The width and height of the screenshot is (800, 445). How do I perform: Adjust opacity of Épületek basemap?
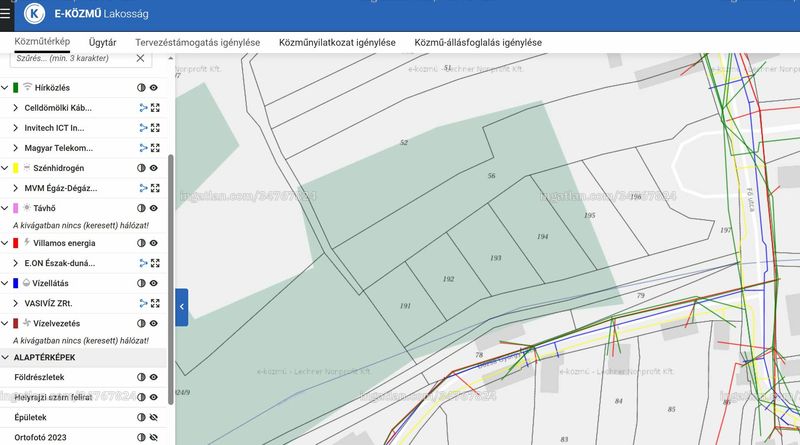(x=141, y=417)
